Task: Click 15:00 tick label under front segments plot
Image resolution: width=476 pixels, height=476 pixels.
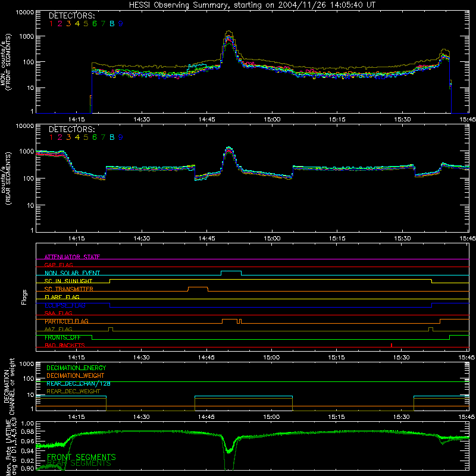Action: coord(272,120)
